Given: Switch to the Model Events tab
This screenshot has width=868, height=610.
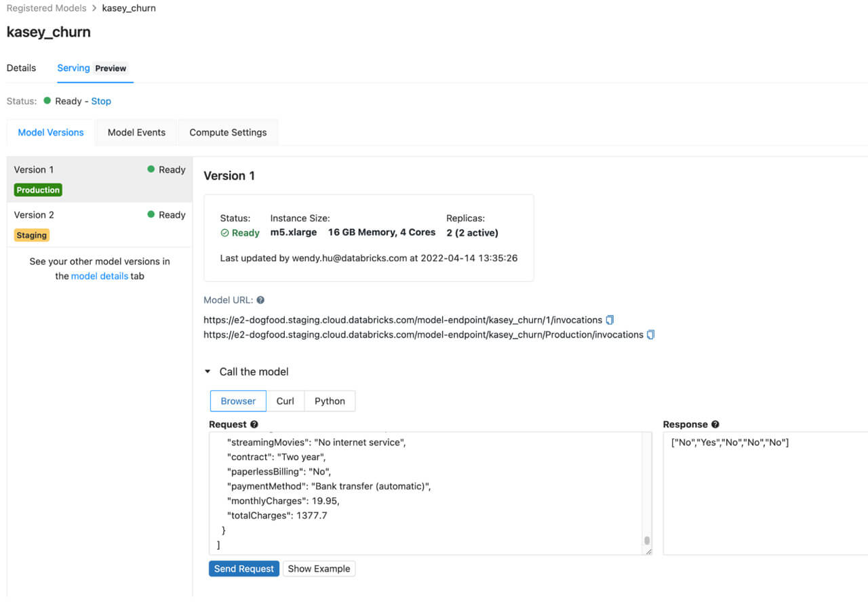Looking at the screenshot, I should (x=136, y=133).
